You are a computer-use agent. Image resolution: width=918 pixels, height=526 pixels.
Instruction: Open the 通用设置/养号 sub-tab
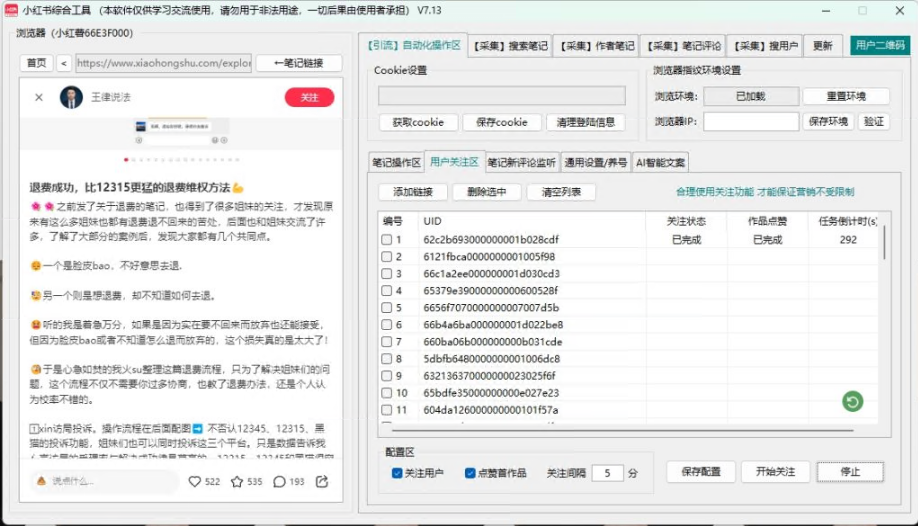(x=595, y=162)
